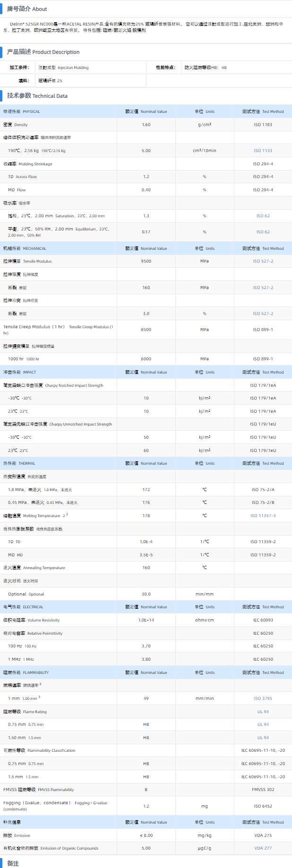Click the ISO 1133 test method link
The height and width of the screenshot is (868, 292).
pos(263,151)
